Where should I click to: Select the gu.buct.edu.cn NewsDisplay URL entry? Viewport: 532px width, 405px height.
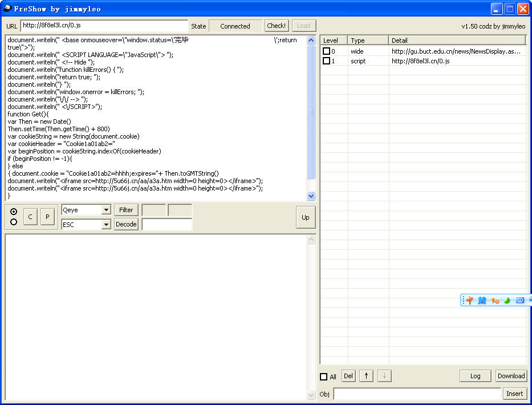pyautogui.click(x=456, y=51)
